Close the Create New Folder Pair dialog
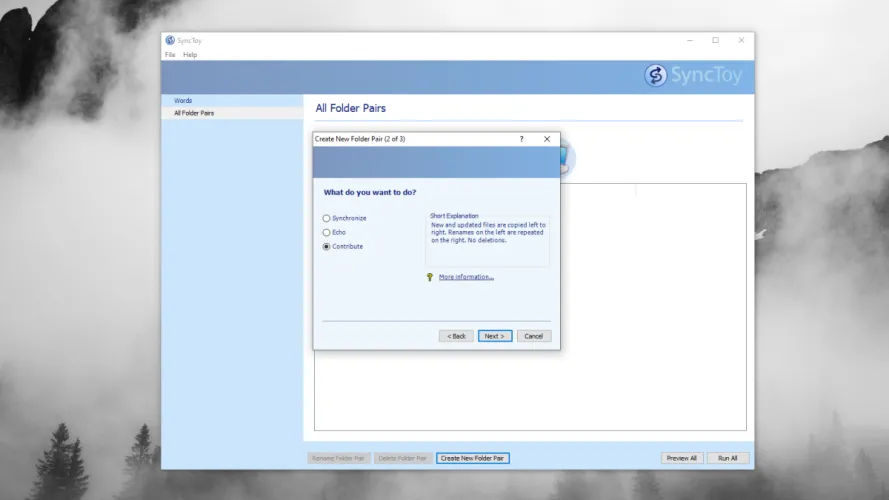 [547, 139]
